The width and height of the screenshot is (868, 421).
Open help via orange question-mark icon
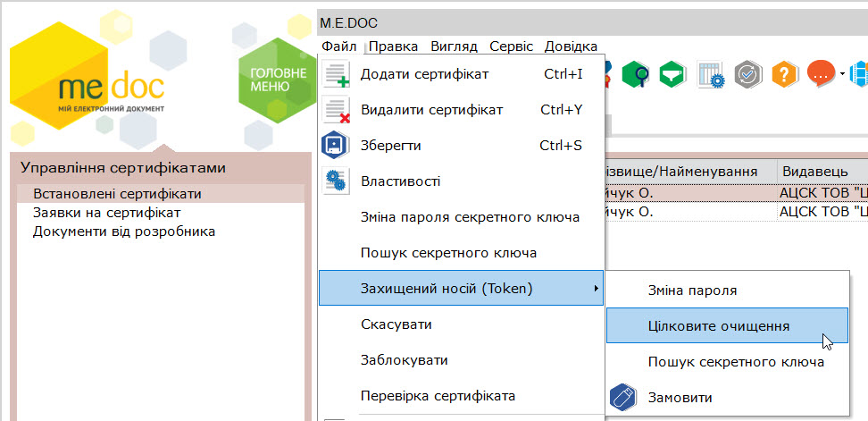tap(786, 73)
